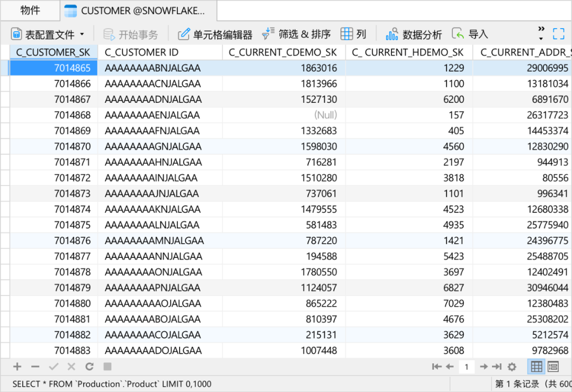Select cell AAAAAAAAHNJALGAA
The image size is (572, 392).
160,162
